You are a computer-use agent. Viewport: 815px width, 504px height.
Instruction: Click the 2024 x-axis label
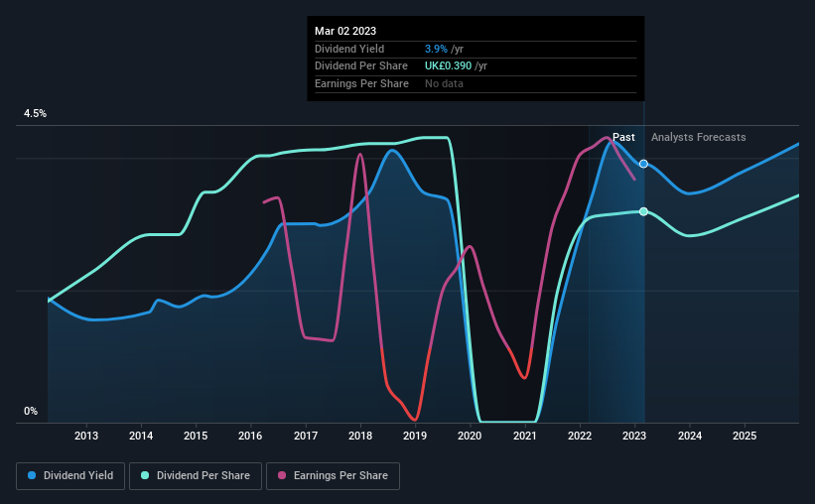click(690, 436)
